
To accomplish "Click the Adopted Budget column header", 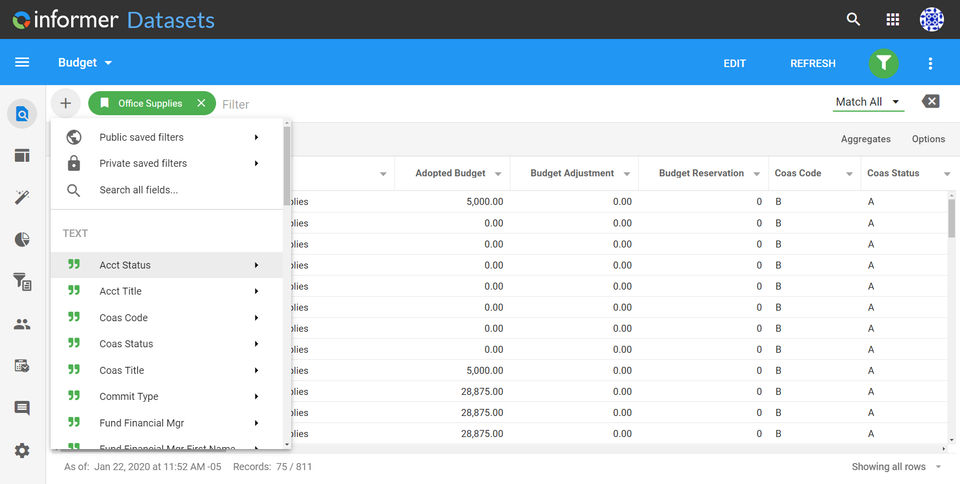I will 450,173.
